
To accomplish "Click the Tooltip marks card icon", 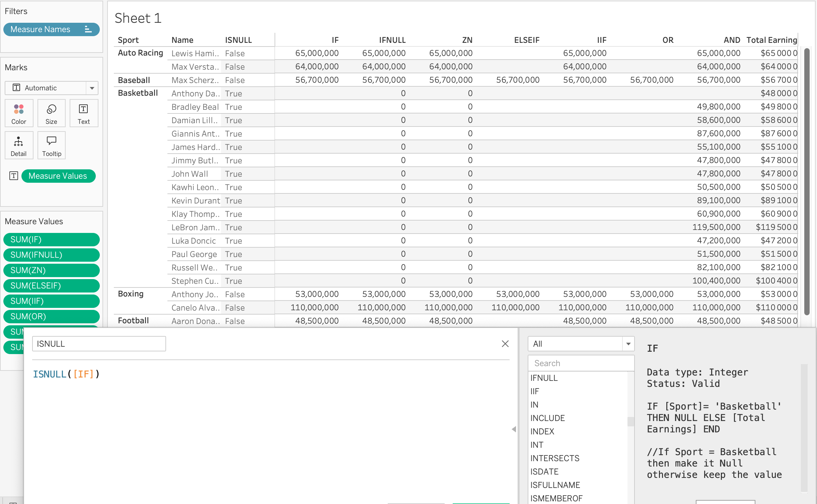I will point(52,145).
